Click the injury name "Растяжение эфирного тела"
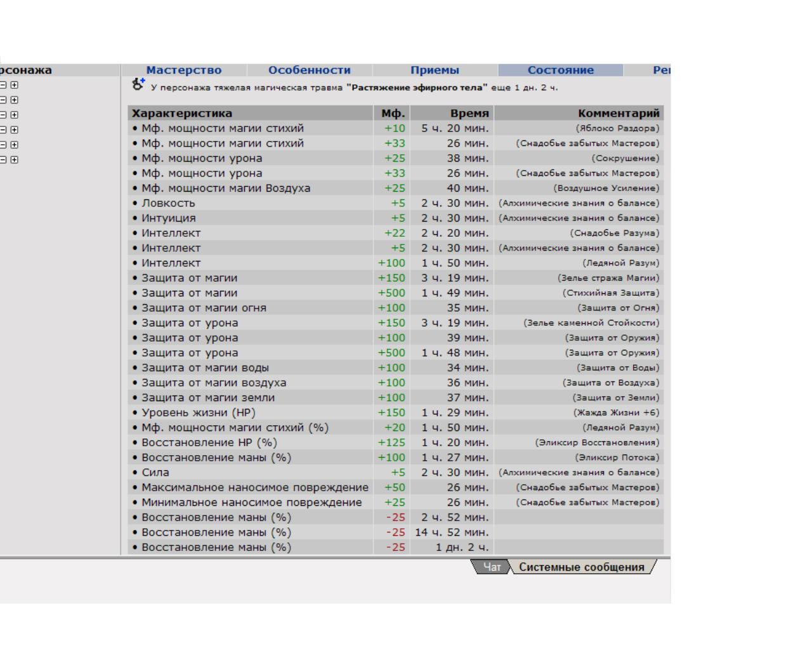Image resolution: width=812 pixels, height=650 pixels. coord(417,88)
